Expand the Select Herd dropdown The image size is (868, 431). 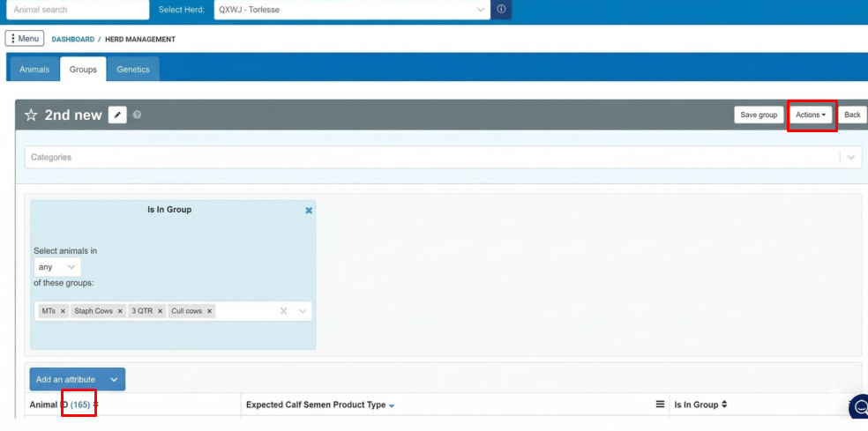(481, 10)
